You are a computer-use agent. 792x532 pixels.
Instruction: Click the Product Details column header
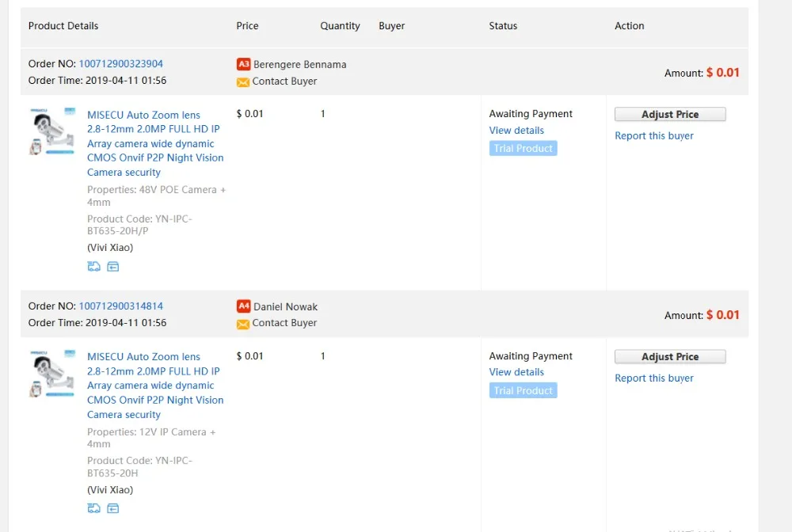tap(63, 26)
